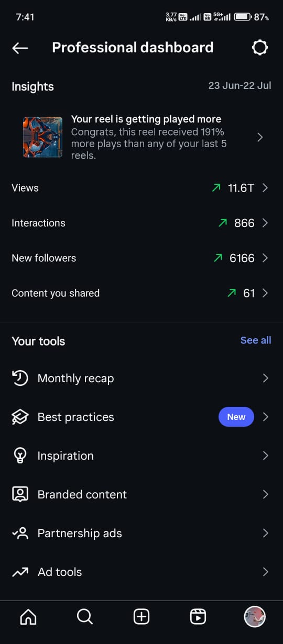283x644 pixels.
Task: Open Content you shared chevron
Action: [x=265, y=293]
